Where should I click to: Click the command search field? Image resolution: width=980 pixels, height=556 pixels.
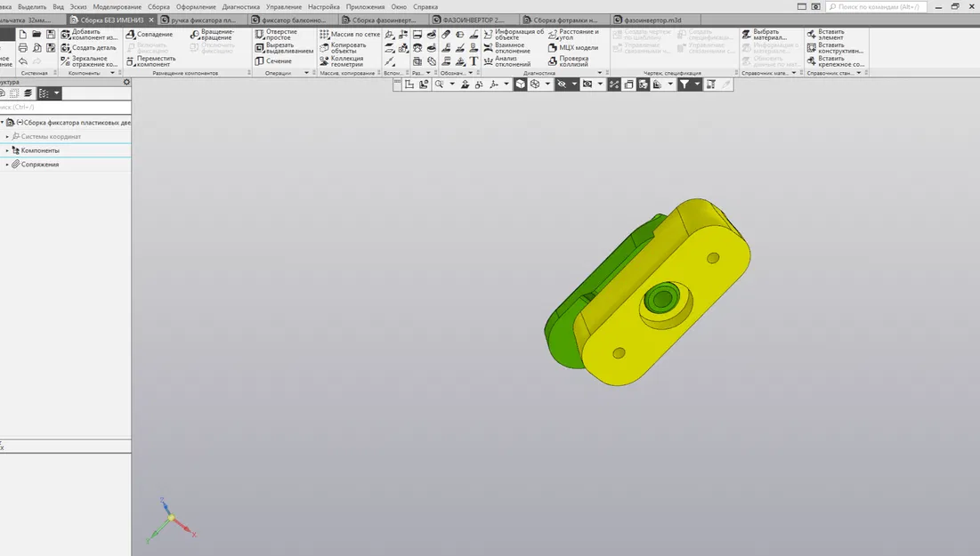click(x=876, y=7)
